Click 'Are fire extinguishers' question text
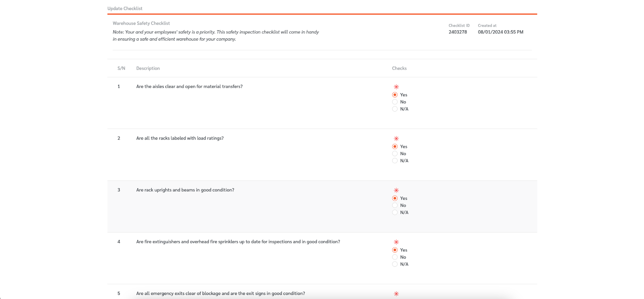 coord(238,242)
